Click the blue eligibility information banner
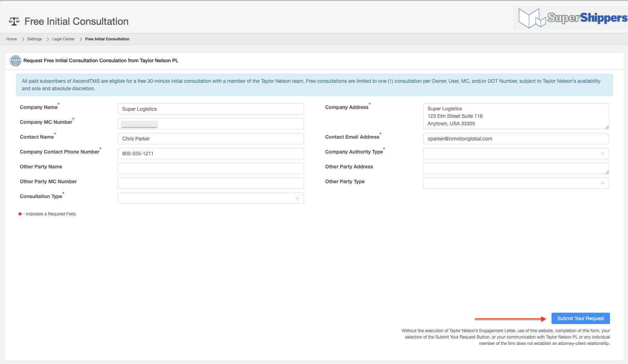 314,85
